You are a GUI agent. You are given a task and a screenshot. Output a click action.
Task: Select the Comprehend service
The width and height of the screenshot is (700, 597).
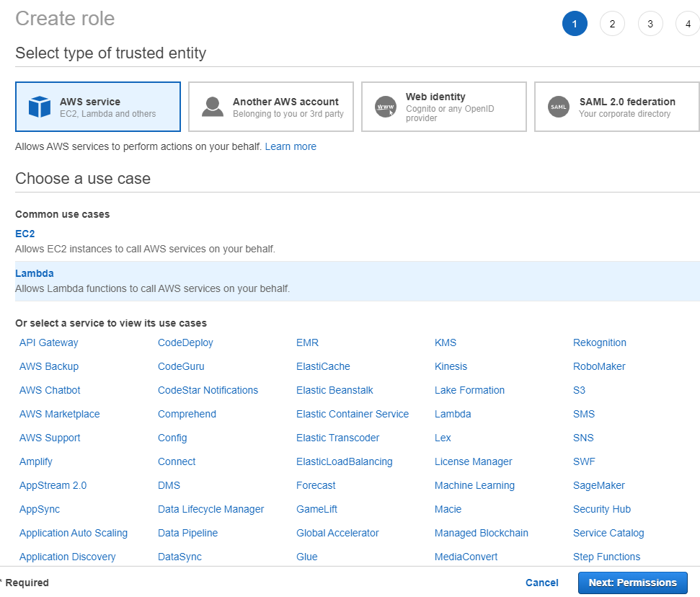187,414
